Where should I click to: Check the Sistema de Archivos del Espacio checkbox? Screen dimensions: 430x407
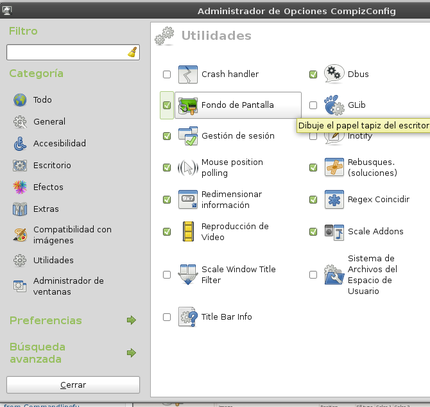(x=313, y=275)
